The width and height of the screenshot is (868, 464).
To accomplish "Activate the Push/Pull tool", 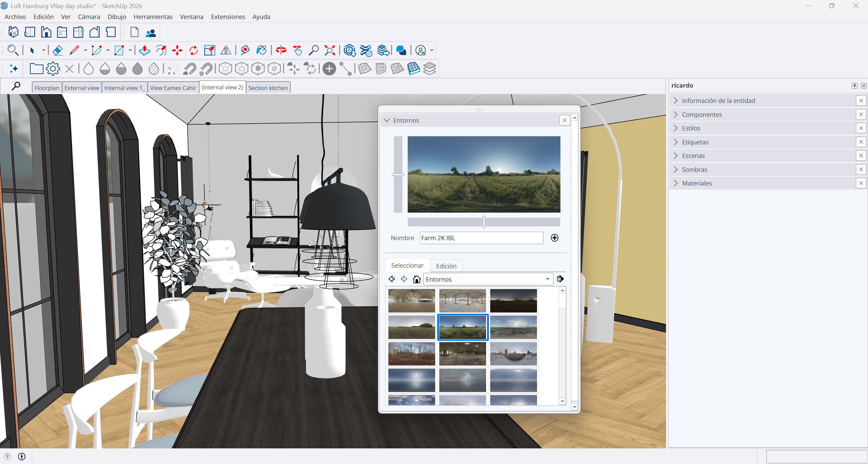I will tap(145, 50).
